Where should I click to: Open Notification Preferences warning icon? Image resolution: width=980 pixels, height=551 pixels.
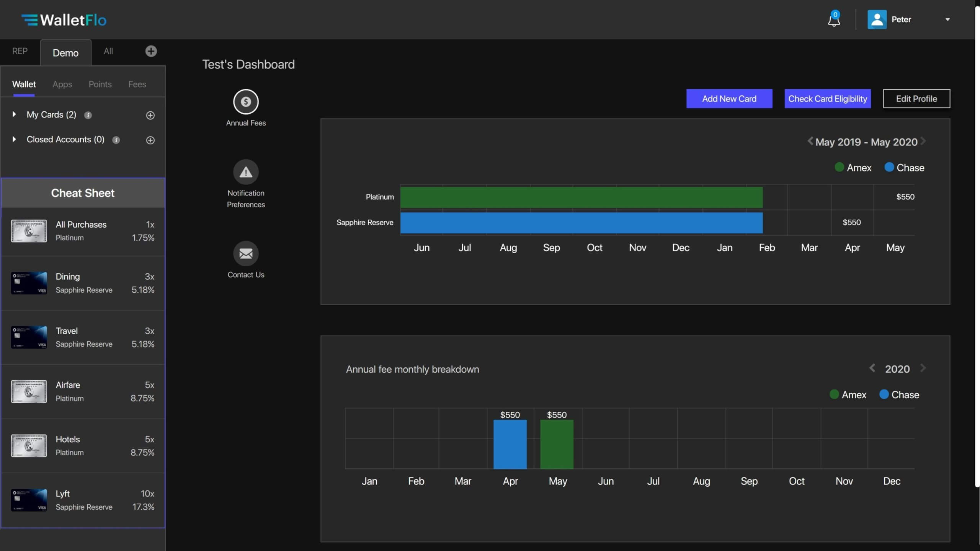pos(246,172)
